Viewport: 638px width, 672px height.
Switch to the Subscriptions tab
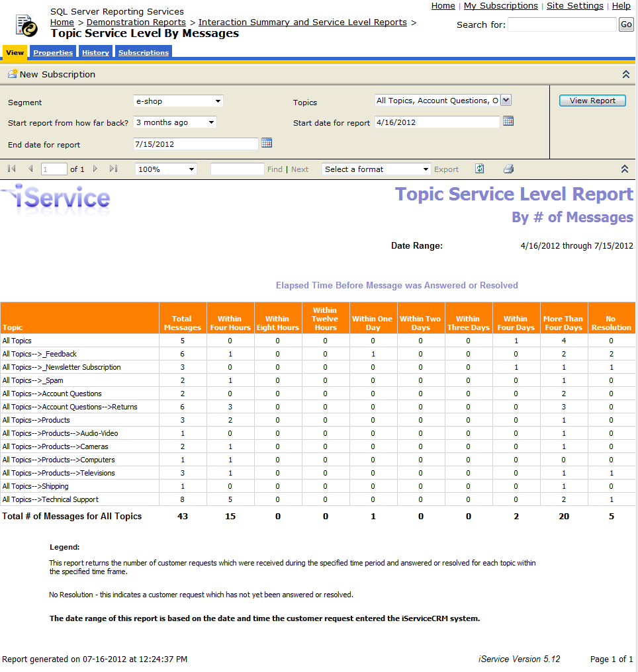(x=144, y=53)
